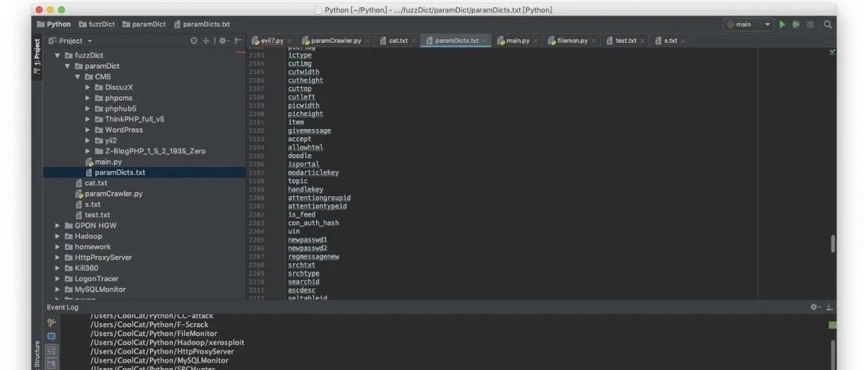Expand the phpcms folder

click(x=88, y=98)
